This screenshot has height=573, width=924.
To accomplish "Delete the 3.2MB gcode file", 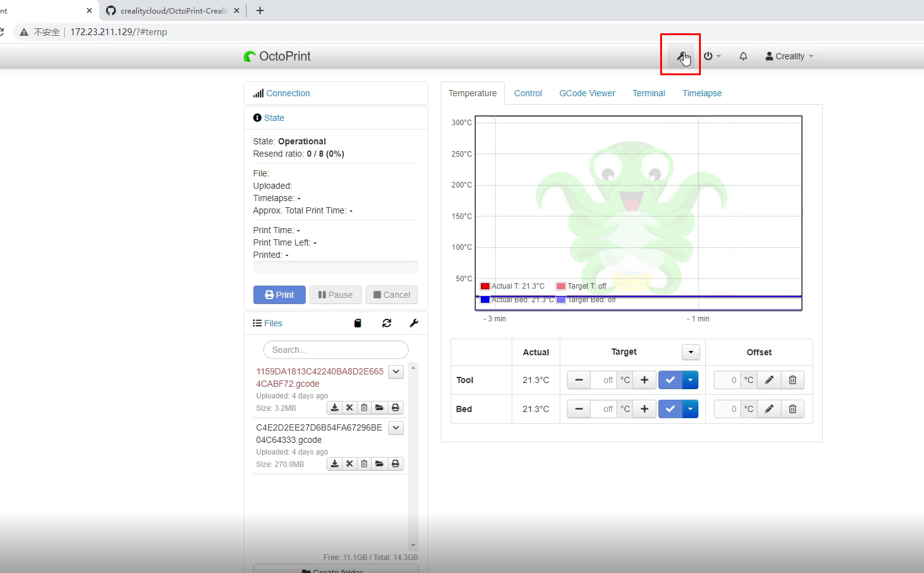I will (364, 408).
